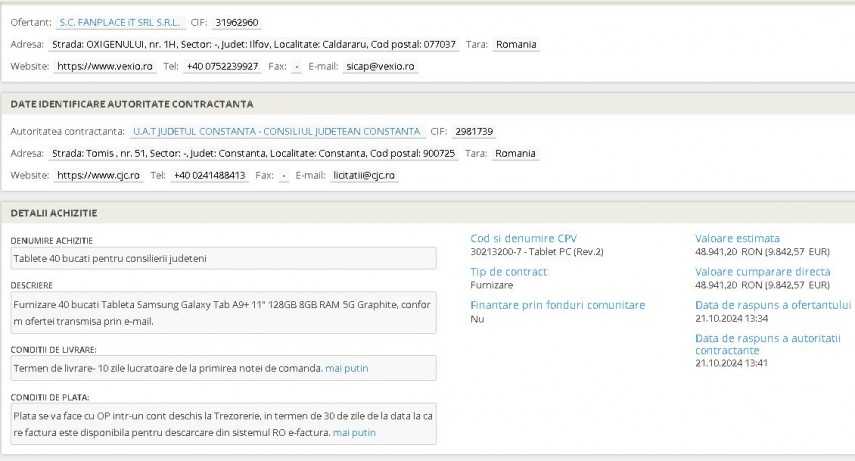Click the authority CIF value 2981739
This screenshot has height=461, width=855.
(x=475, y=131)
